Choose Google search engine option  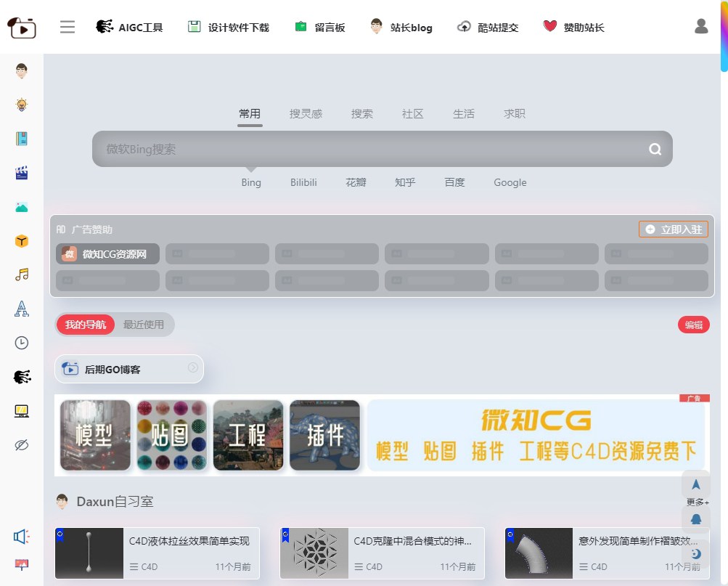[510, 182]
